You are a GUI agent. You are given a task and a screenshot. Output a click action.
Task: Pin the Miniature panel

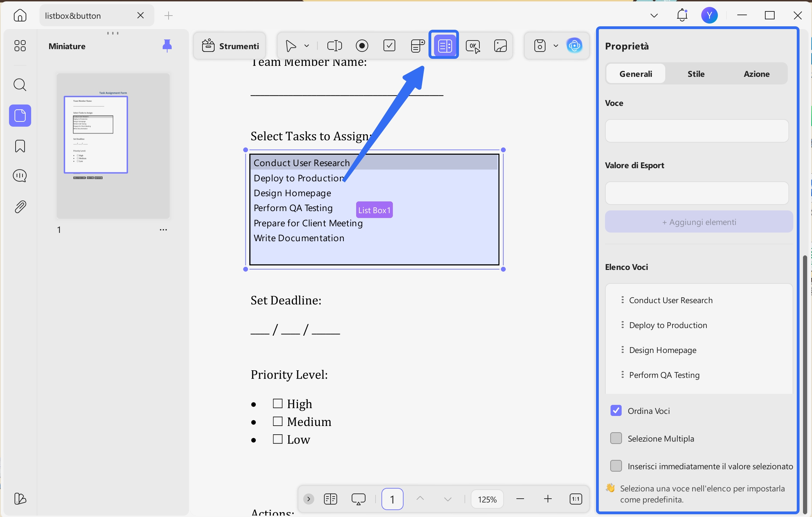pos(167,46)
